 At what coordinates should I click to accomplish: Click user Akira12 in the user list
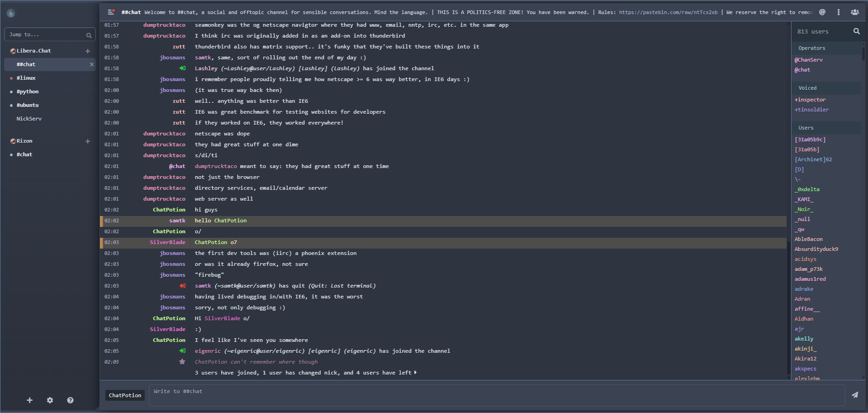[806, 359]
